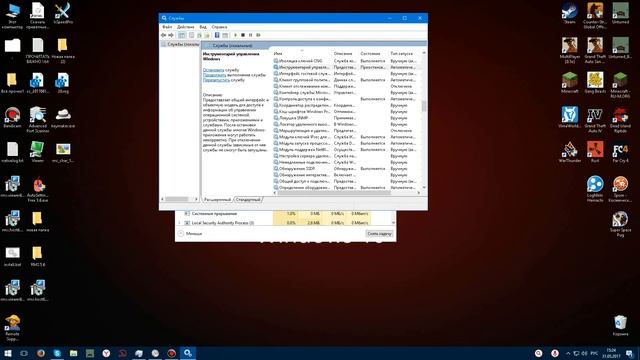Click the Services app taskbar button
640x360 pixels.
(188, 353)
